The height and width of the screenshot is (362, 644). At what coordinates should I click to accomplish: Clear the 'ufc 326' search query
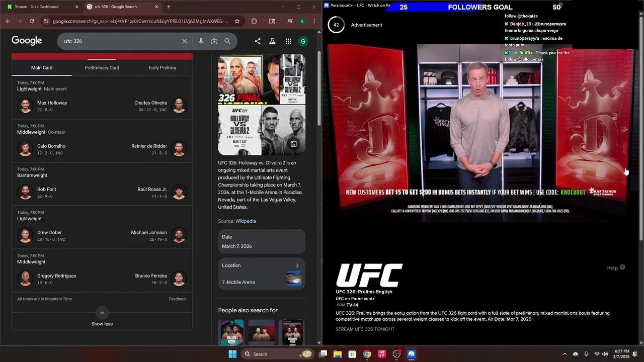click(184, 41)
